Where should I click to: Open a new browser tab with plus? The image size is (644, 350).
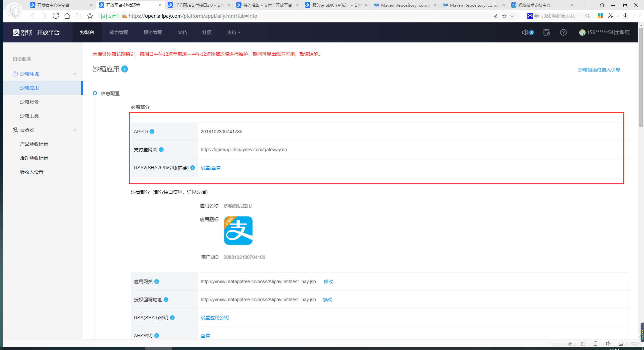pyautogui.click(x=584, y=5)
